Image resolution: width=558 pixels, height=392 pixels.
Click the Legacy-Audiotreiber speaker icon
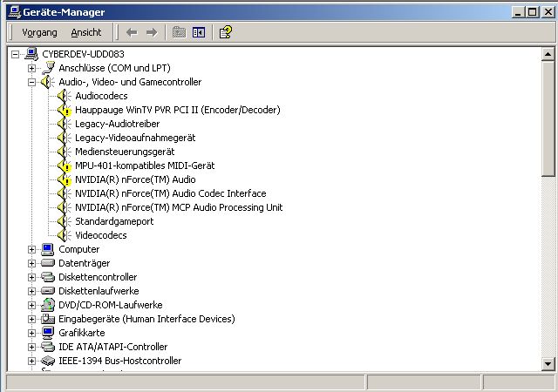tap(64, 124)
